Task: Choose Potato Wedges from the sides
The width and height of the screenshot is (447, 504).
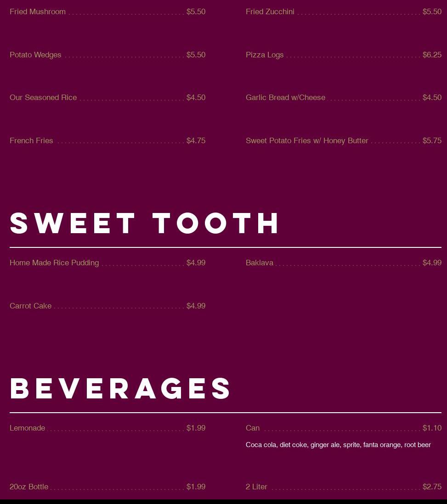Action: point(35,55)
